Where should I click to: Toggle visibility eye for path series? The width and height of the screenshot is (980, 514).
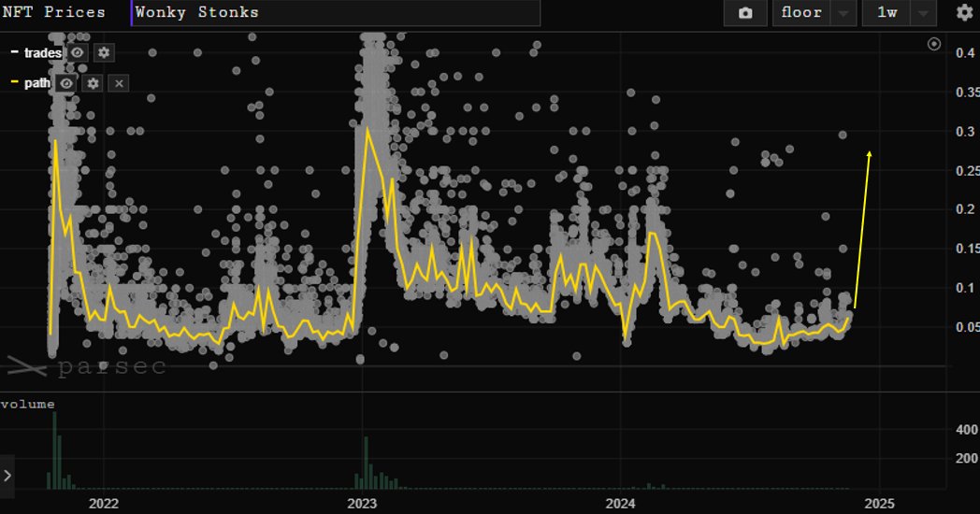(x=66, y=83)
